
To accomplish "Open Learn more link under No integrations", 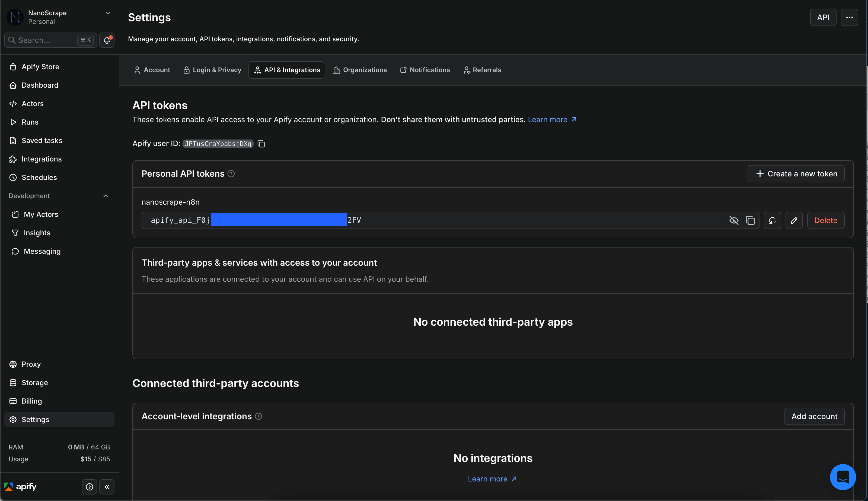I will [492, 479].
